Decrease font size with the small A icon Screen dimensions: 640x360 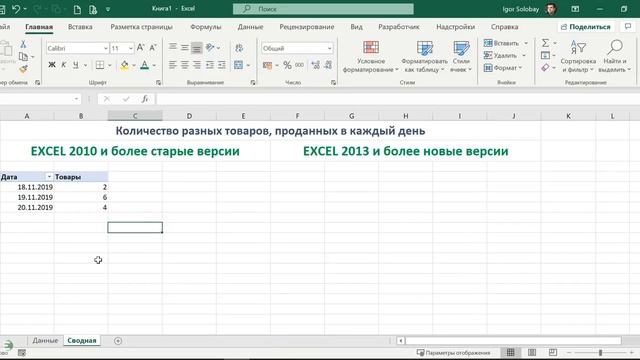point(153,48)
